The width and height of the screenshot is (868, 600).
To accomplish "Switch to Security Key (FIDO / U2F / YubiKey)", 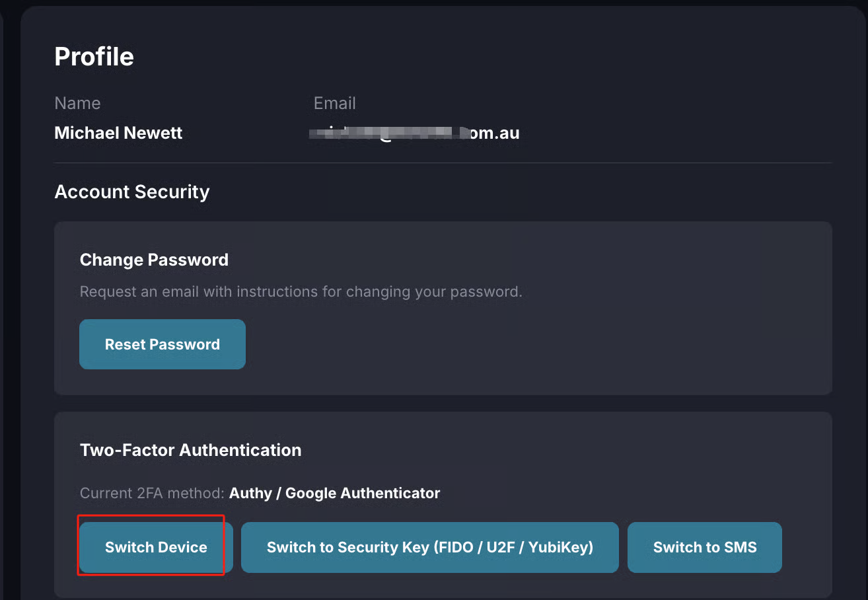I will pyautogui.click(x=429, y=547).
